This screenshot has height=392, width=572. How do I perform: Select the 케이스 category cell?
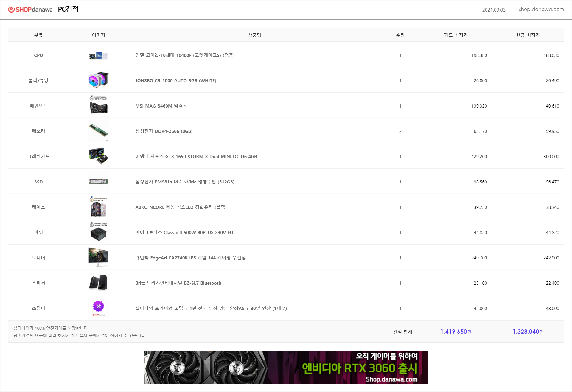(x=38, y=207)
